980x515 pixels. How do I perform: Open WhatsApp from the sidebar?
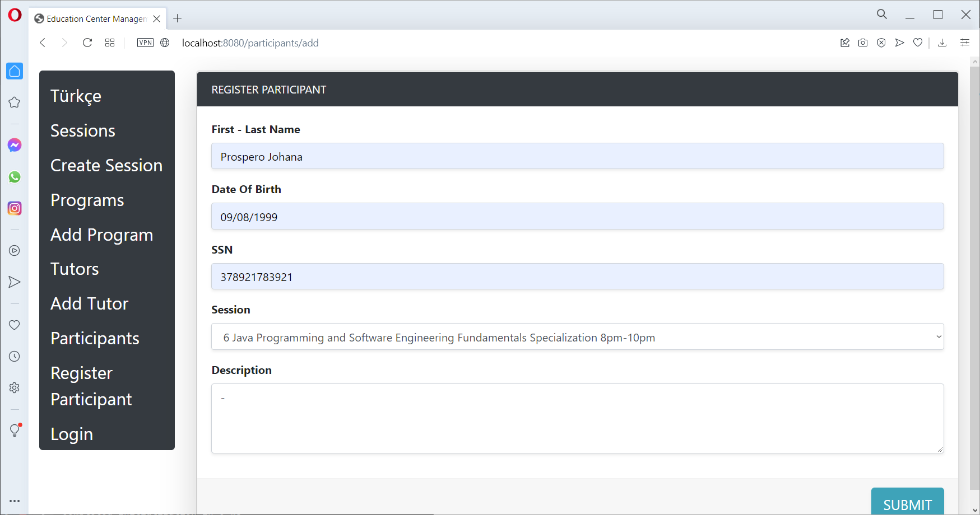(x=14, y=177)
